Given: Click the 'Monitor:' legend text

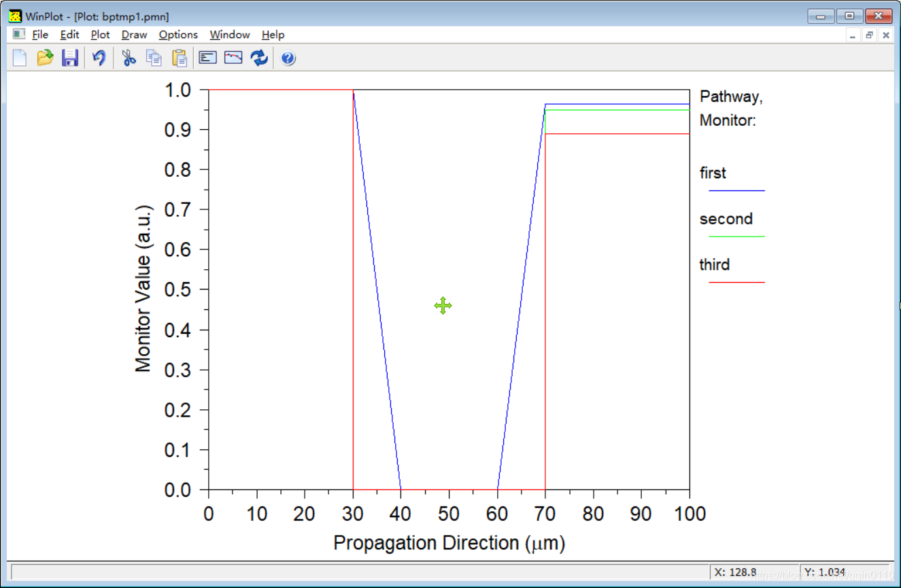Looking at the screenshot, I should click(x=728, y=121).
